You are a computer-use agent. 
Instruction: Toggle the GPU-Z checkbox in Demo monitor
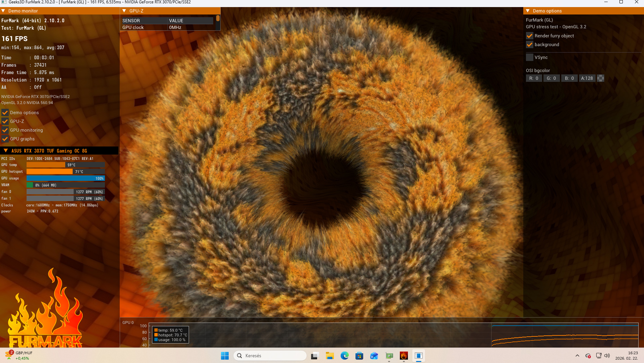[x=5, y=121]
